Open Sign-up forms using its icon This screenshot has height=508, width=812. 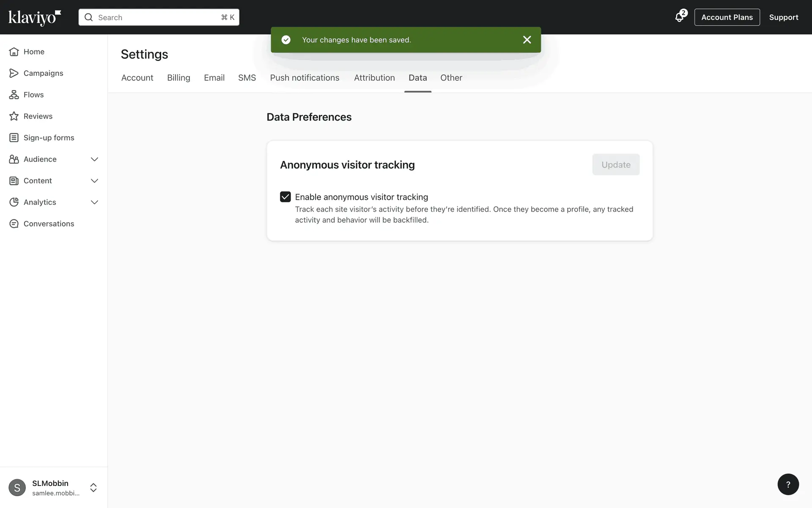(x=14, y=138)
